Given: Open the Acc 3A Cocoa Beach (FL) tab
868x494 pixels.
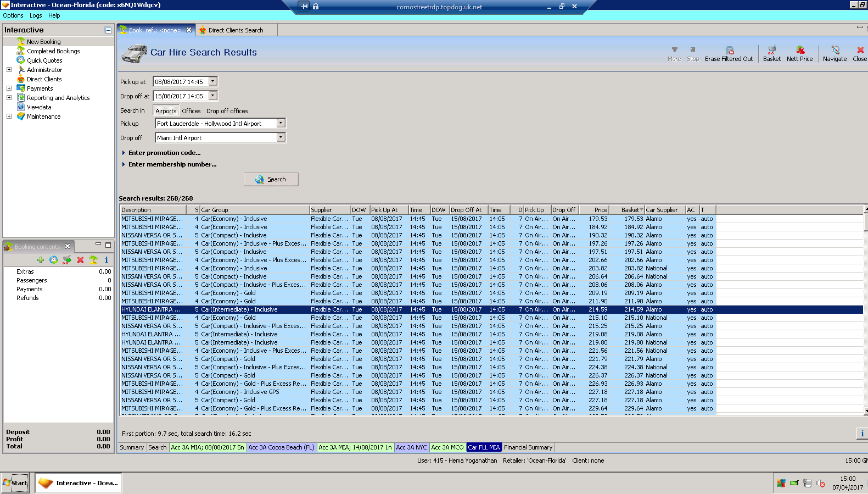Looking at the screenshot, I should pos(281,447).
